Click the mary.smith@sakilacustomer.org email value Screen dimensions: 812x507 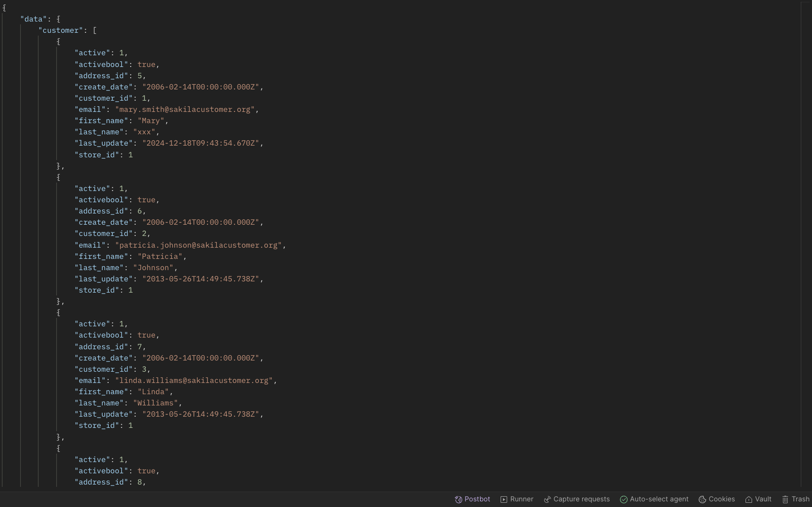pyautogui.click(x=185, y=110)
